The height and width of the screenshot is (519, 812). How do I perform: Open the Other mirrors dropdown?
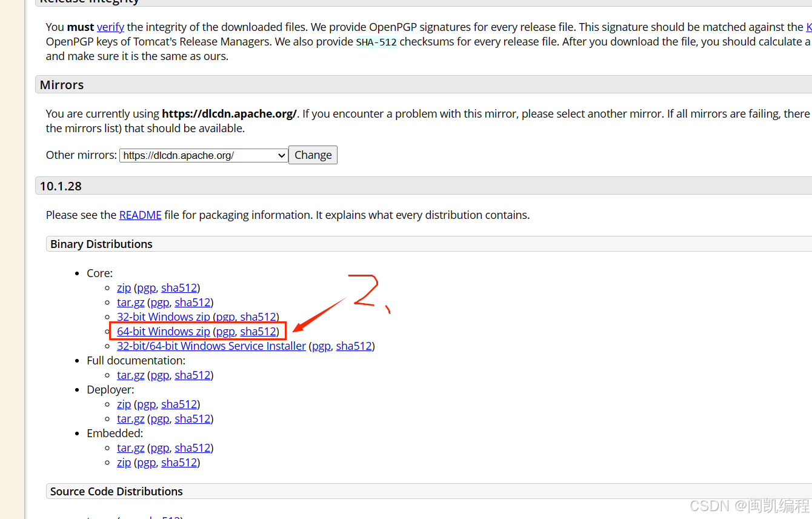204,155
